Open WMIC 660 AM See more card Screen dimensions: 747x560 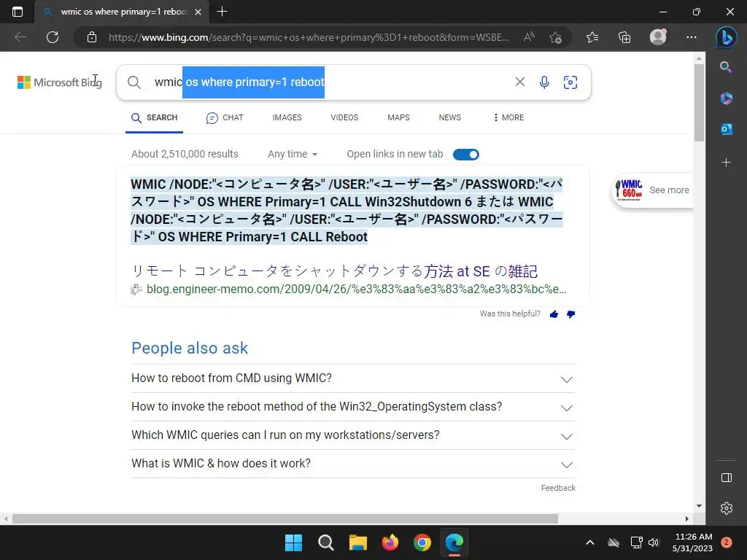pyautogui.click(x=651, y=190)
